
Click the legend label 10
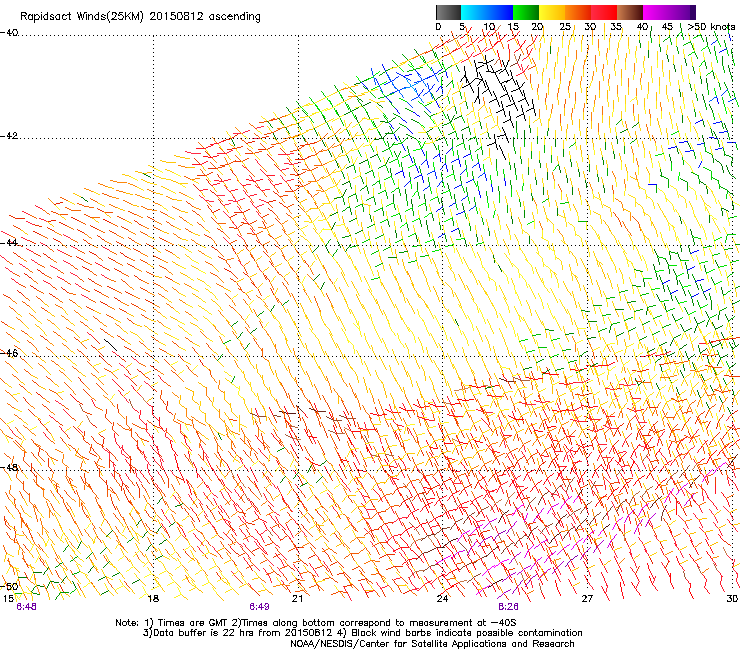pos(489,27)
